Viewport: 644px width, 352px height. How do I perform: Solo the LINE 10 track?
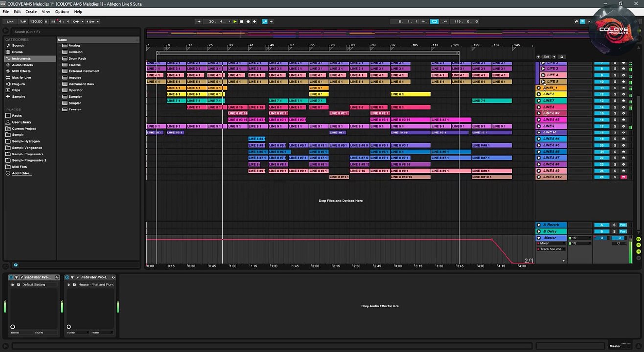click(615, 132)
